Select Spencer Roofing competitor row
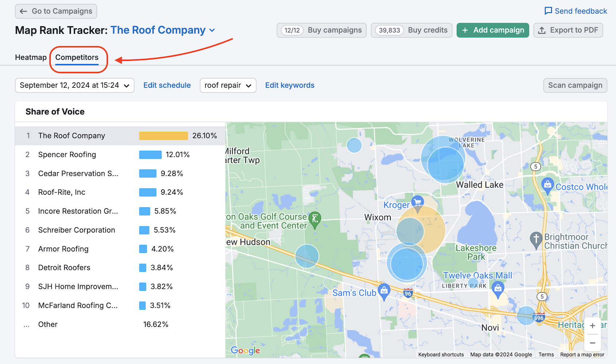 [120, 155]
